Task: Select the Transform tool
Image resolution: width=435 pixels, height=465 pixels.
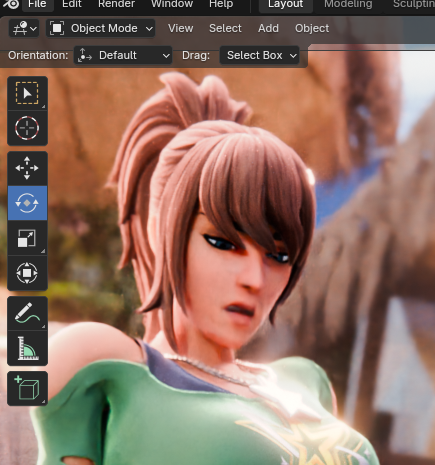Action: pos(27,273)
